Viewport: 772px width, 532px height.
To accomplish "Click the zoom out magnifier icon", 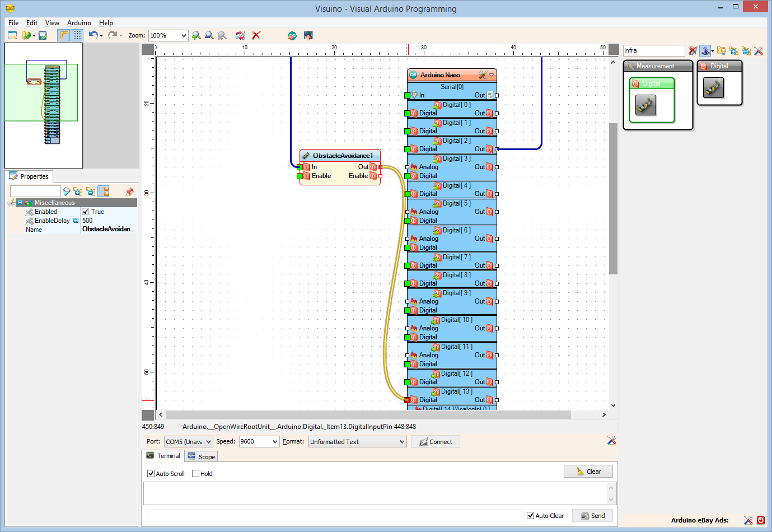I will coord(209,35).
